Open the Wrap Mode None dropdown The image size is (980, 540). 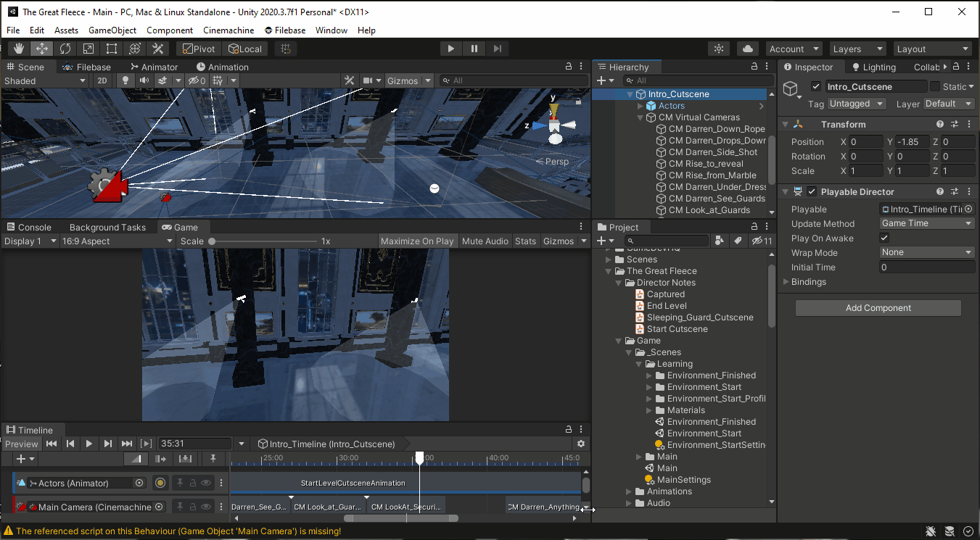926,252
